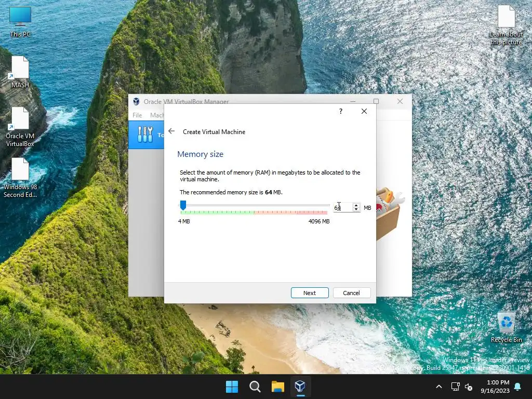This screenshot has width=532, height=399.
Task: Click the VirtualBox Manager title bar icon
Action: pos(137,101)
